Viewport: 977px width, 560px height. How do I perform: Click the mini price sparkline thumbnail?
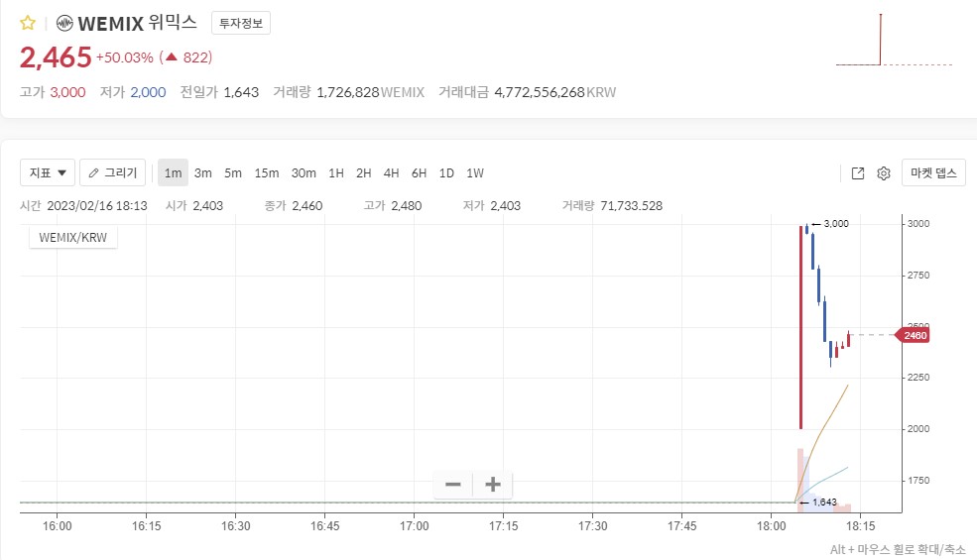click(894, 40)
